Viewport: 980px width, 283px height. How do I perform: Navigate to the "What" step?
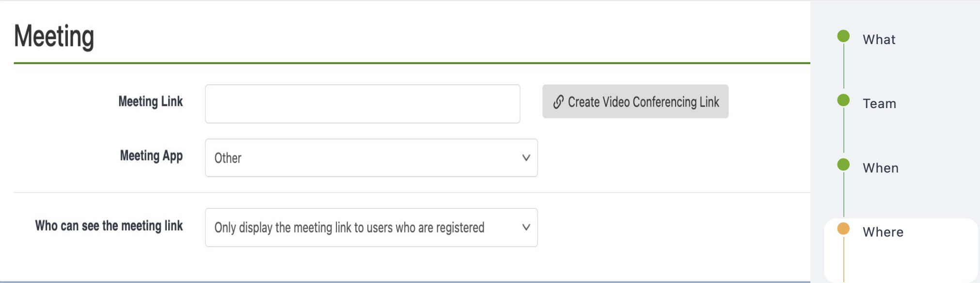tap(878, 40)
